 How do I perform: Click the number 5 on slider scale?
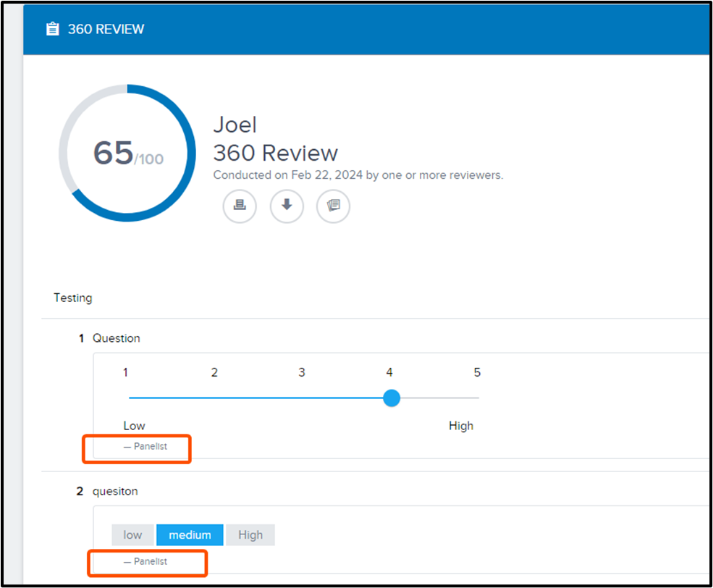click(x=477, y=372)
